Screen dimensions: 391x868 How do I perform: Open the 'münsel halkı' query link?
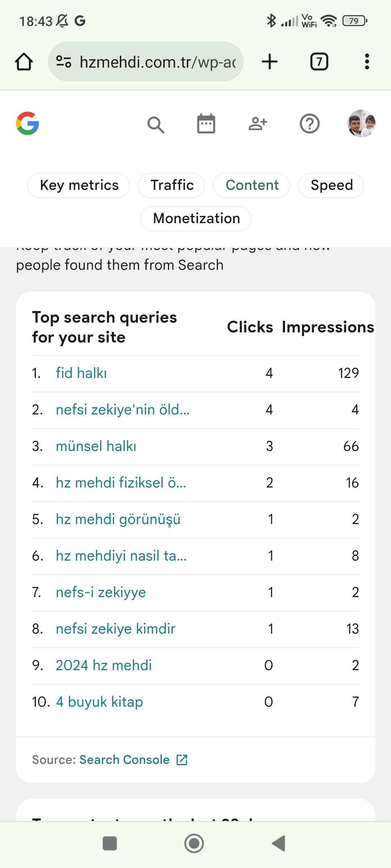(96, 446)
